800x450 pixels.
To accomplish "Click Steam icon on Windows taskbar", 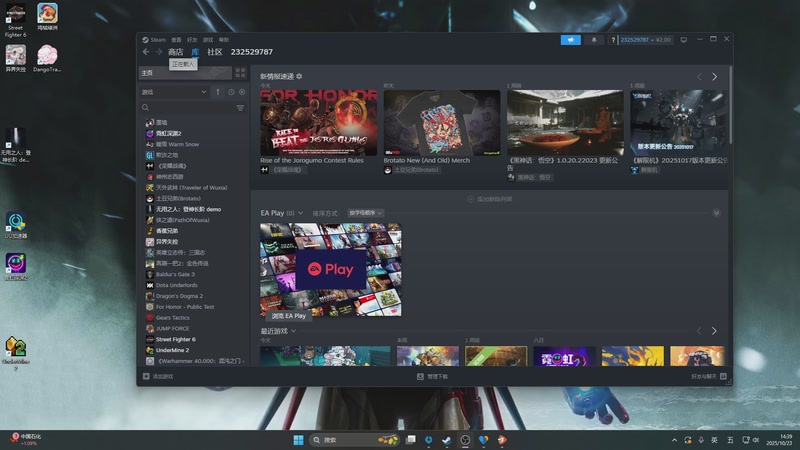I will (446, 440).
